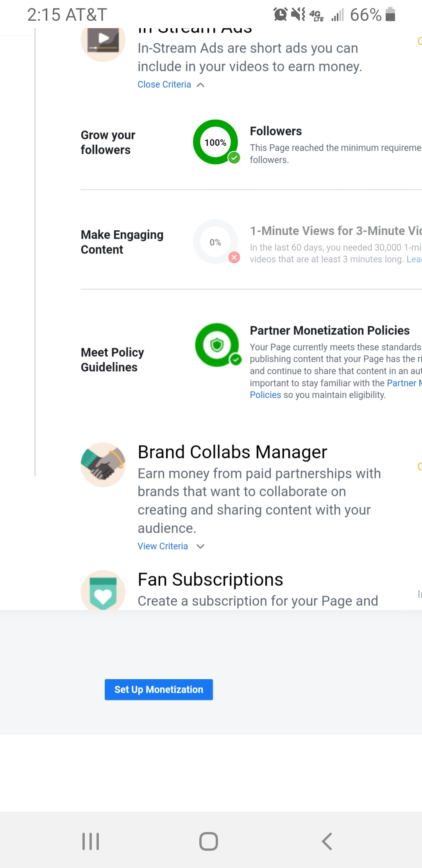Tap chevron next to Close Criteria
Screen dimensions: 422x868
coord(200,85)
